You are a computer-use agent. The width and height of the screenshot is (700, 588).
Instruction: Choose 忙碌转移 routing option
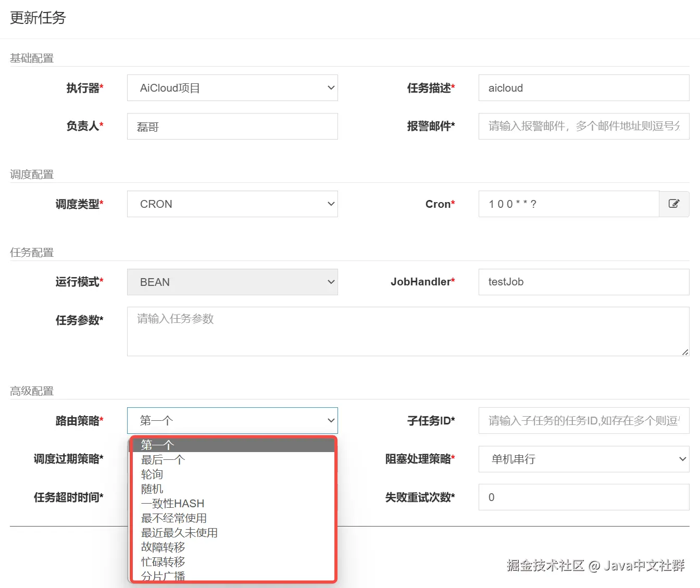[x=232, y=562]
